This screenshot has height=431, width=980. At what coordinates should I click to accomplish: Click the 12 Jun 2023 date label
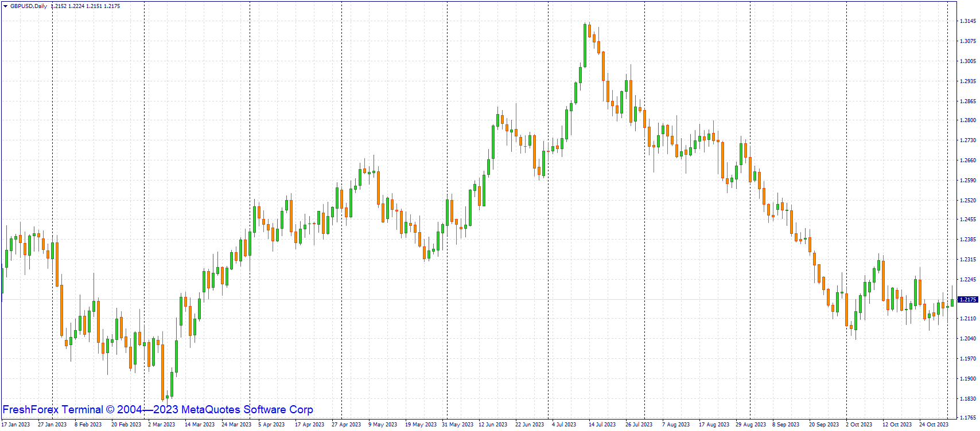[493, 425]
